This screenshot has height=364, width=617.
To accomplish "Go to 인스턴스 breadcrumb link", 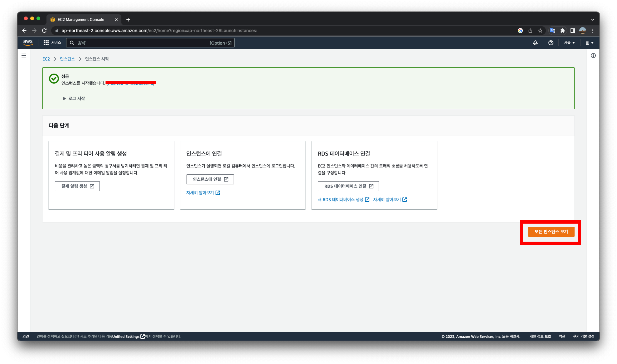I will pos(67,59).
